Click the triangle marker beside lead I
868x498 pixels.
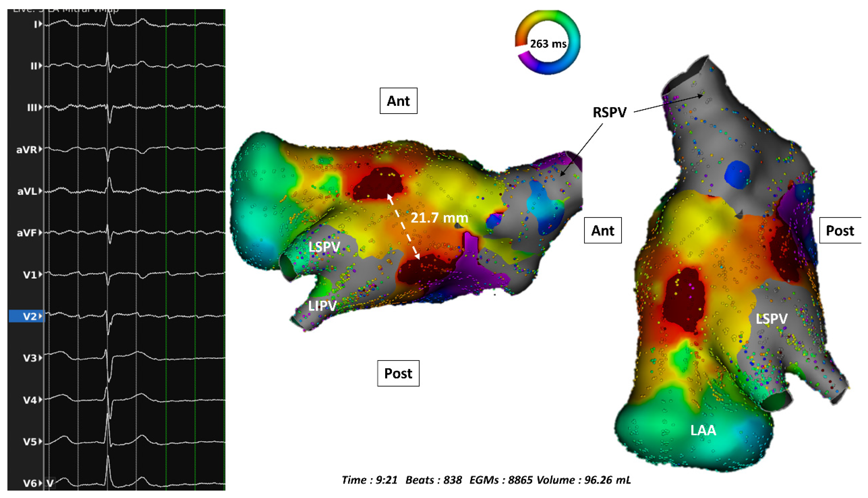40,24
